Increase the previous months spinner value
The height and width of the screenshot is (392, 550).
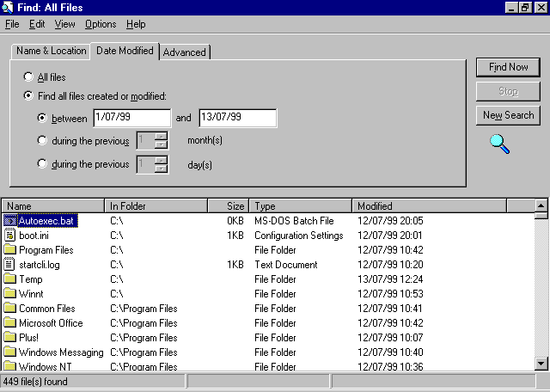coord(161,137)
